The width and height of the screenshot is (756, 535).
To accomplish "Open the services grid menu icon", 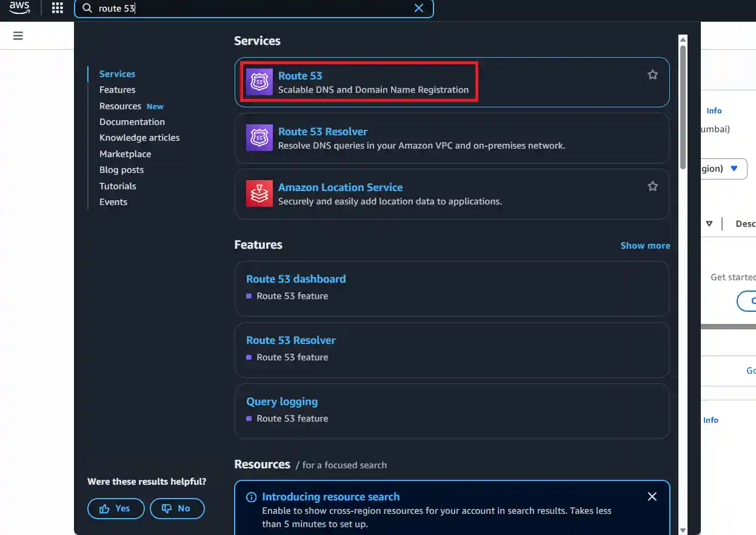I will (57, 8).
